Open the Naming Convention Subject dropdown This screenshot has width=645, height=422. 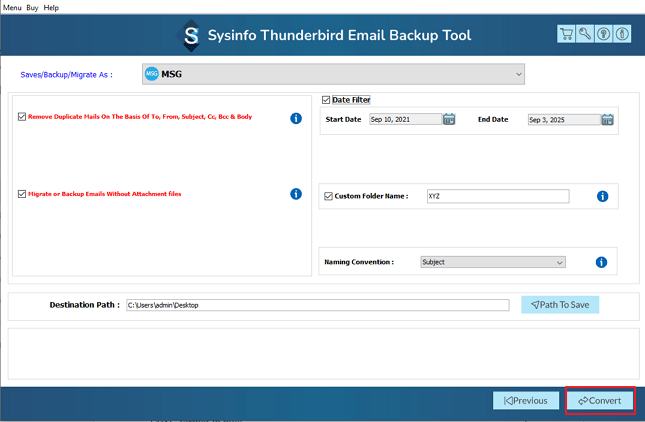[493, 262]
